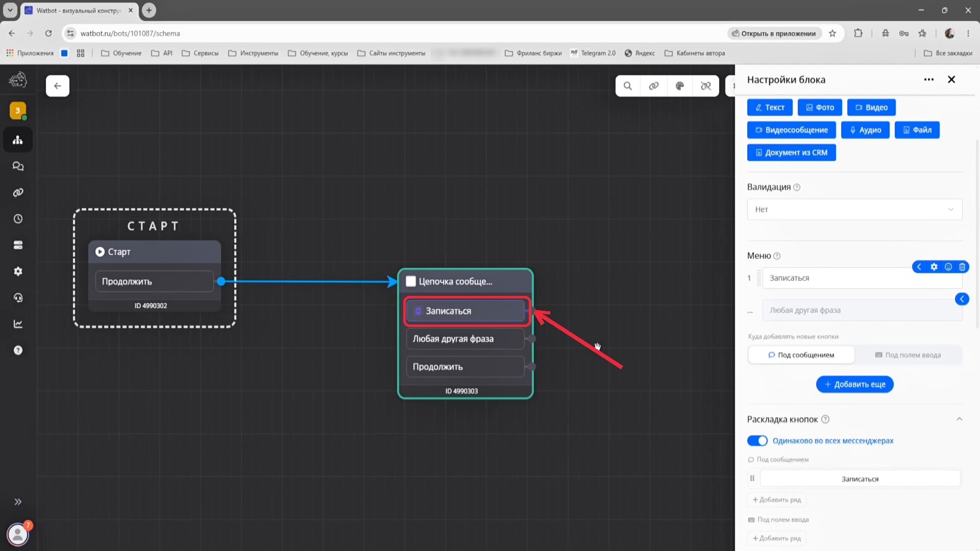The height and width of the screenshot is (551, 980).
Task: Open the database storage sidebar icon
Action: click(18, 245)
